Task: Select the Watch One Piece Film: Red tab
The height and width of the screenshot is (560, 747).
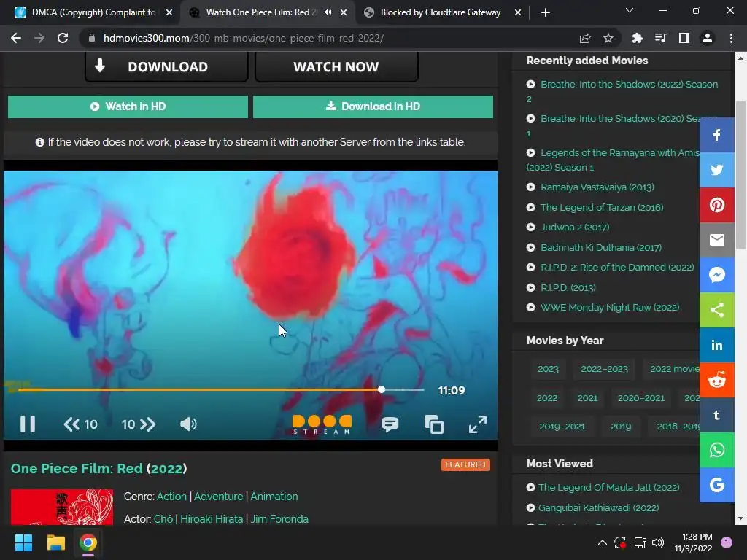Action: (260, 12)
